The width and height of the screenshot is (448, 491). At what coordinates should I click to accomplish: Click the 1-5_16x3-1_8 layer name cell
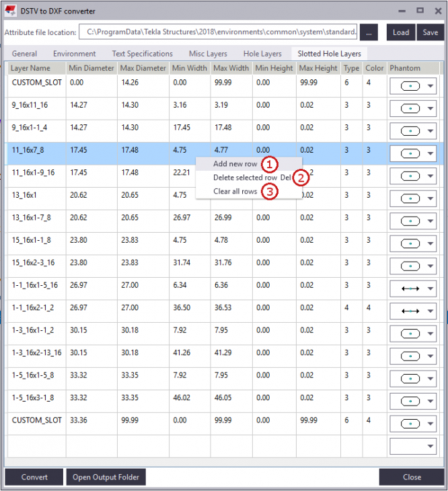click(37, 401)
